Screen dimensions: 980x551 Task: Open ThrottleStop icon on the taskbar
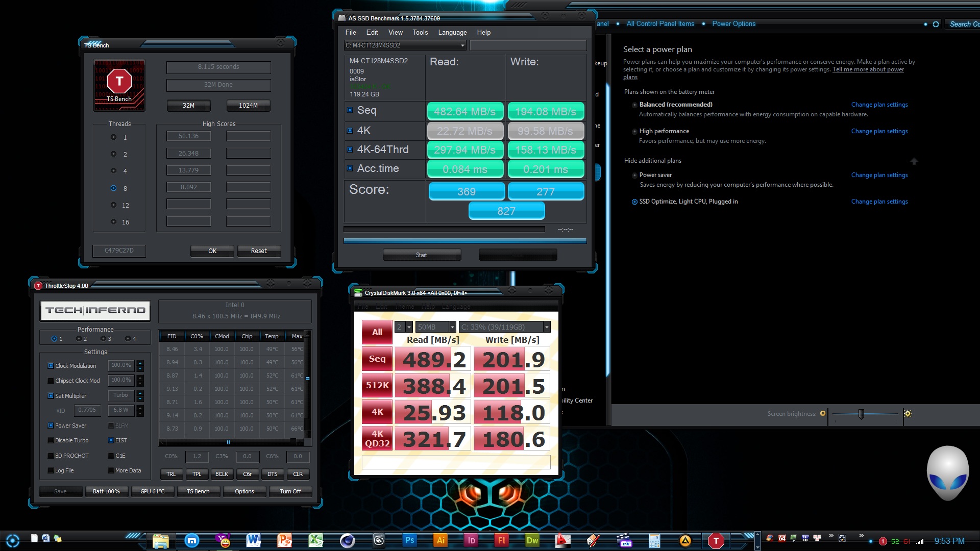pyautogui.click(x=716, y=541)
